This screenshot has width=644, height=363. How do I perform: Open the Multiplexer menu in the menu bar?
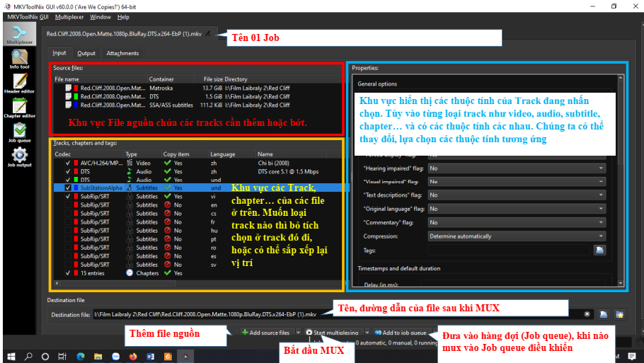tap(69, 17)
